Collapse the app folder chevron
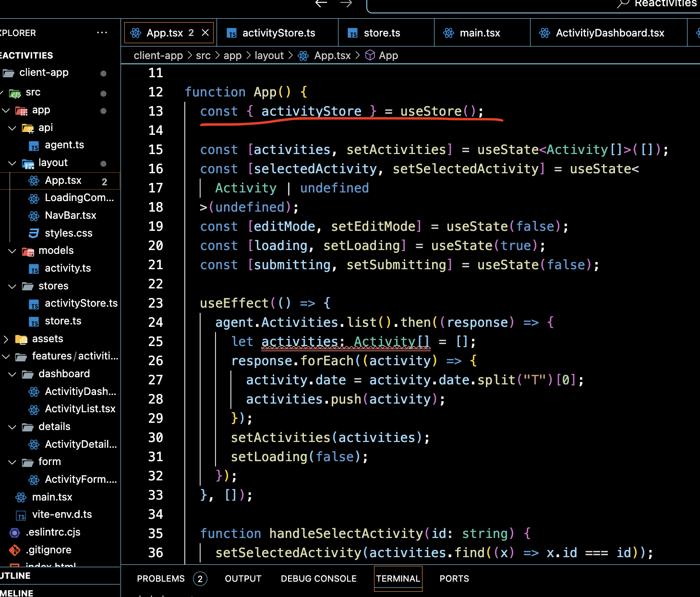This screenshot has width=700, height=597. 6,110
